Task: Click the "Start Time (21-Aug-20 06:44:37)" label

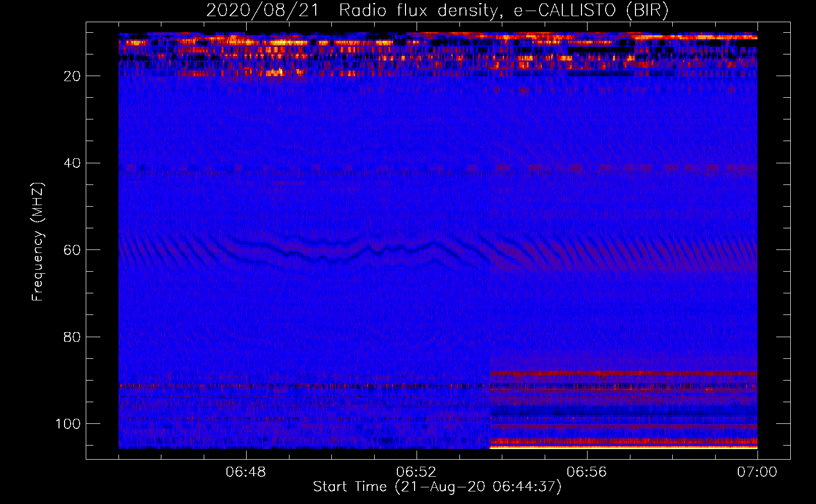Action: (437, 487)
